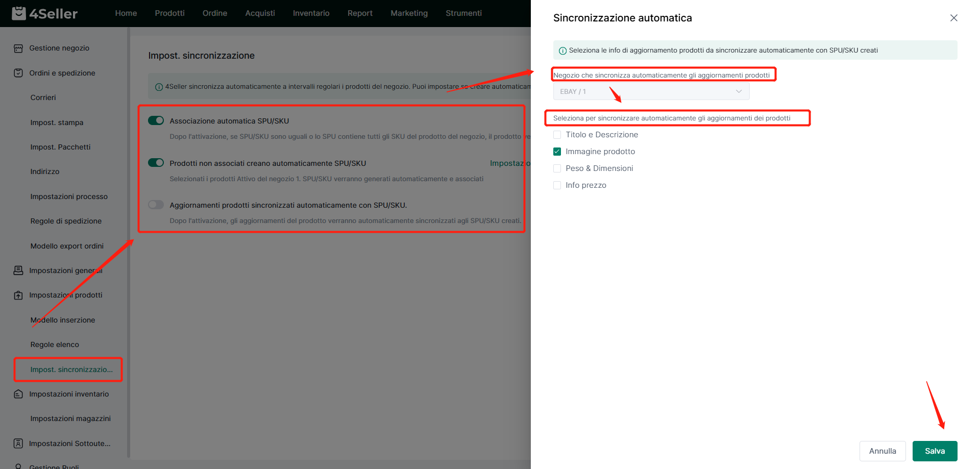Click the Gestione negozio store icon
Viewport: 980px width, 469px height.
(18, 48)
